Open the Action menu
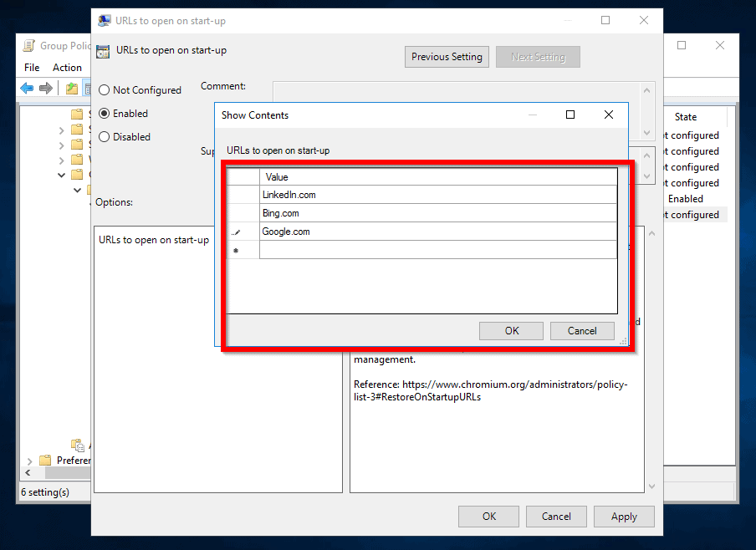The image size is (756, 550). [x=67, y=68]
